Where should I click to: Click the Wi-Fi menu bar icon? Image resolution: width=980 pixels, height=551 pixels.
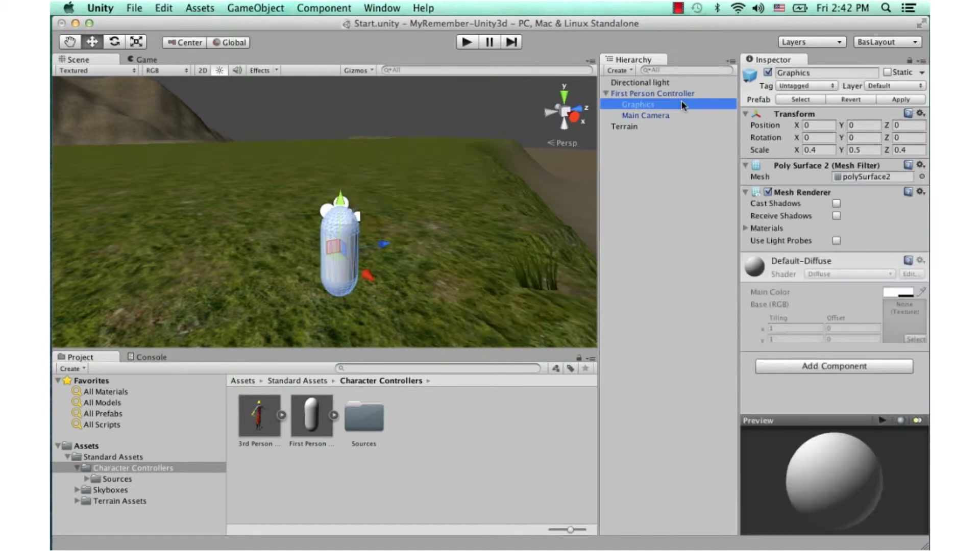click(x=738, y=8)
